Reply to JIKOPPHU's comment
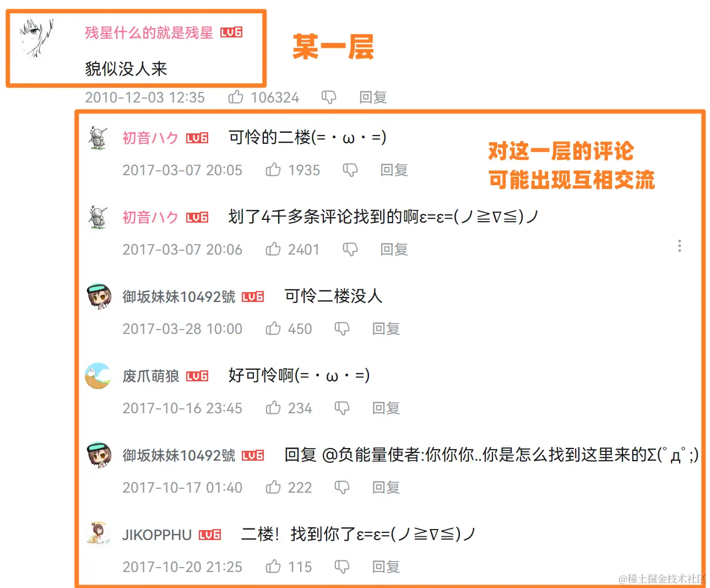This screenshot has width=710, height=588. pyautogui.click(x=386, y=567)
